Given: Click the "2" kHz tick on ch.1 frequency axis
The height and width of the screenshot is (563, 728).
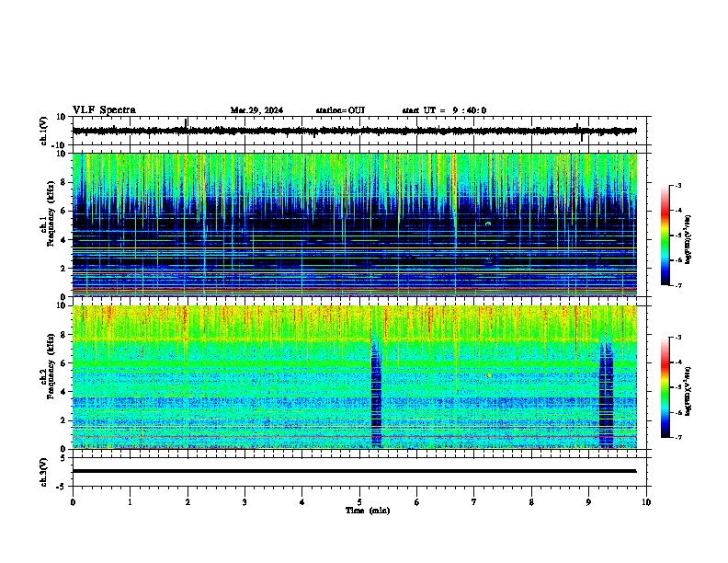Looking at the screenshot, I should [63, 269].
